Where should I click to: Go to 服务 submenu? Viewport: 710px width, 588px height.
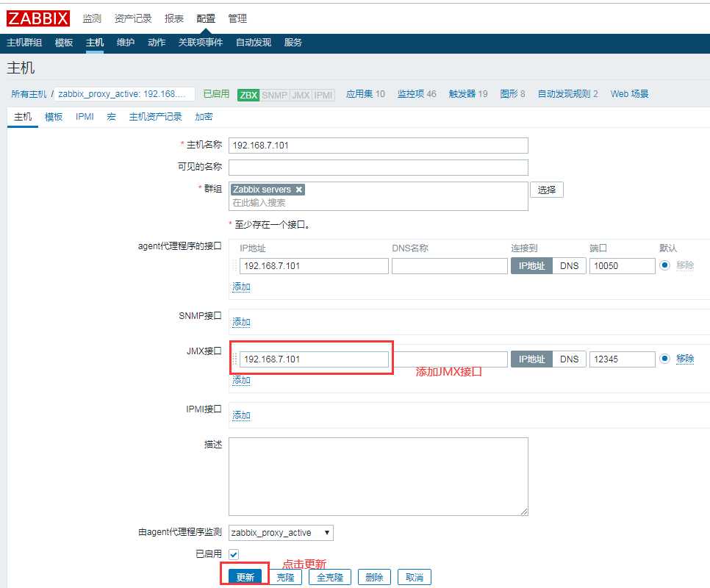293,43
